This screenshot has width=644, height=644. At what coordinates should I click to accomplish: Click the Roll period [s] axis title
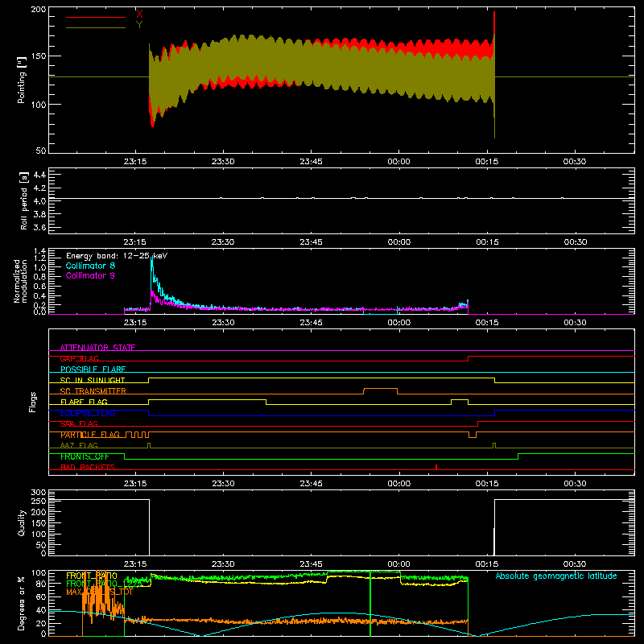point(24,200)
